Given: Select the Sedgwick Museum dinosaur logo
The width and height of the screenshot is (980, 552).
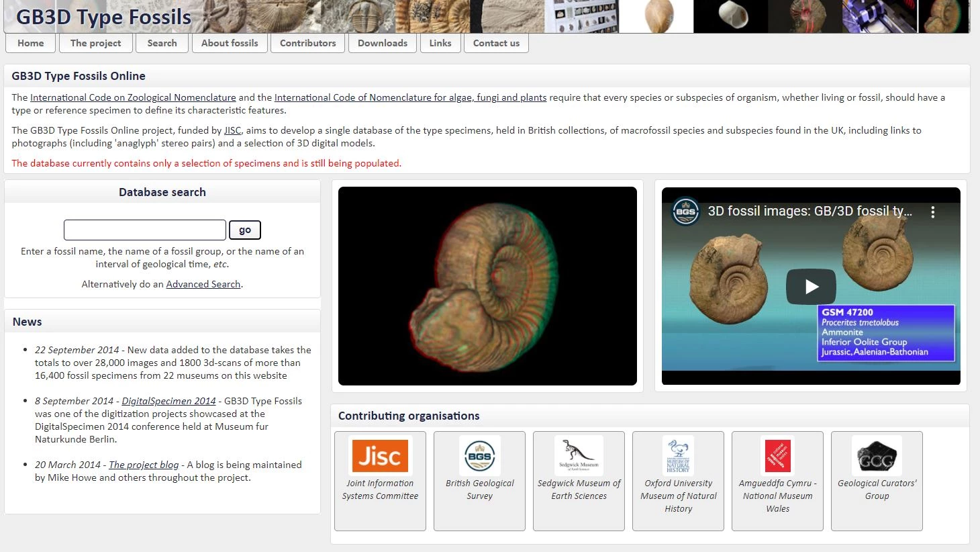Looking at the screenshot, I should [579, 456].
